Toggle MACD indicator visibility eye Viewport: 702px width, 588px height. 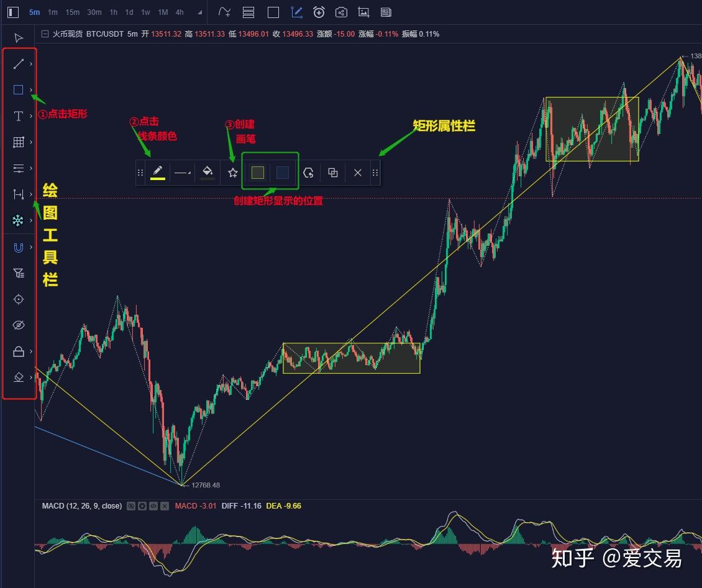pos(130,506)
